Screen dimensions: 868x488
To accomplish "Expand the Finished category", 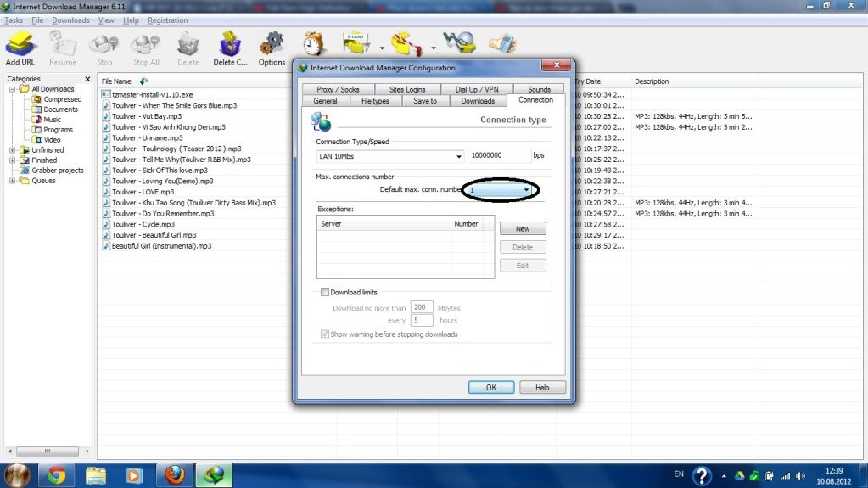I will [x=12, y=160].
